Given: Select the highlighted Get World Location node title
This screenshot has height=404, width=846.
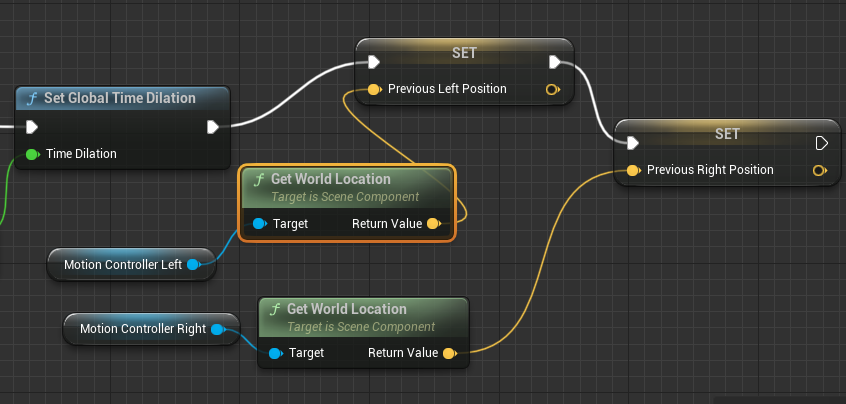Looking at the screenshot, I should (x=330, y=179).
